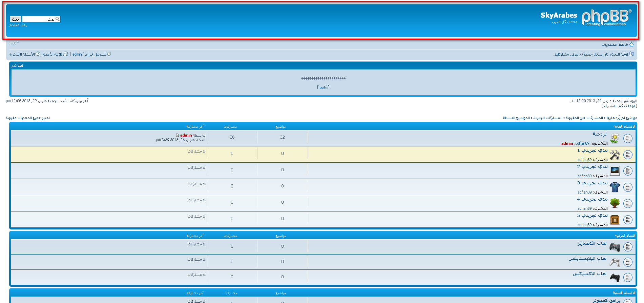Click the picture icon for نتدي تجريبي 2

pos(615,171)
